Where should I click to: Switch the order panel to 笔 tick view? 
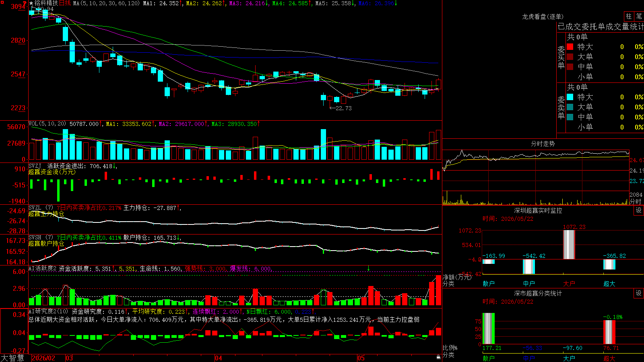[x=639, y=16]
